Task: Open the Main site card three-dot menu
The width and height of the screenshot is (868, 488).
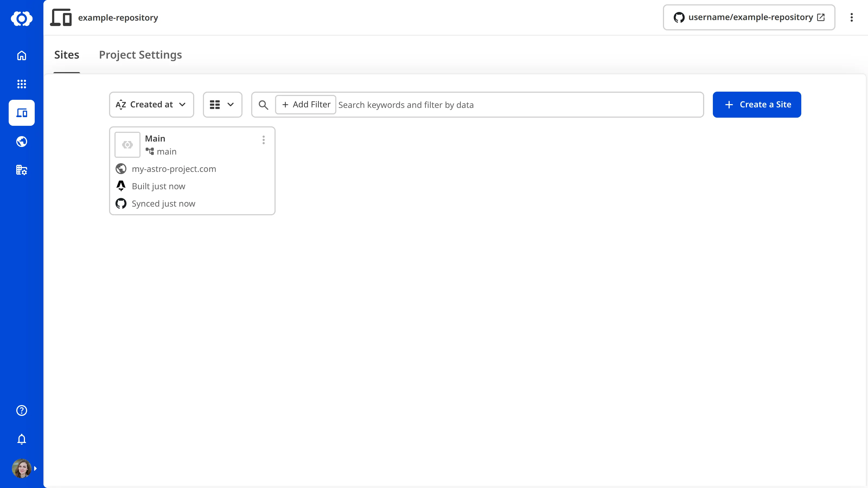Action: click(263, 140)
